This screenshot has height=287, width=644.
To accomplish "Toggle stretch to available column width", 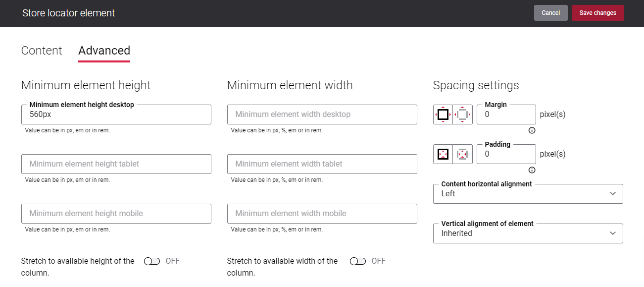I will [x=358, y=261].
